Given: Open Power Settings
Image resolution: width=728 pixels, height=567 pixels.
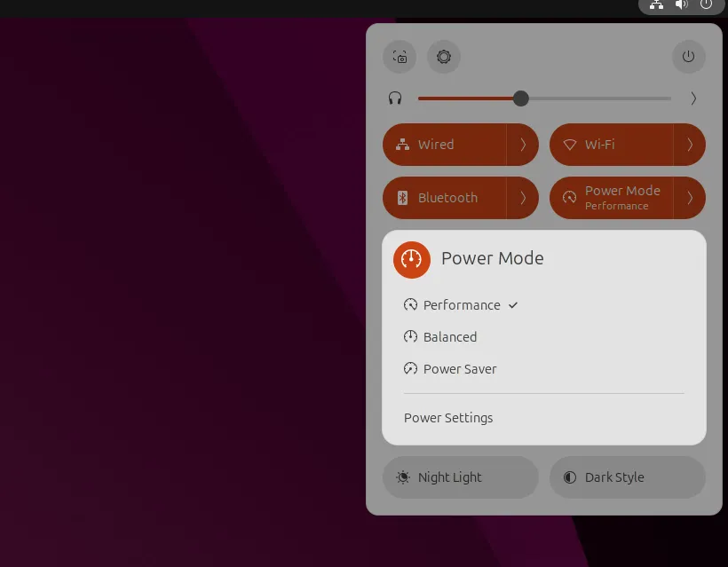Looking at the screenshot, I should [543, 418].
